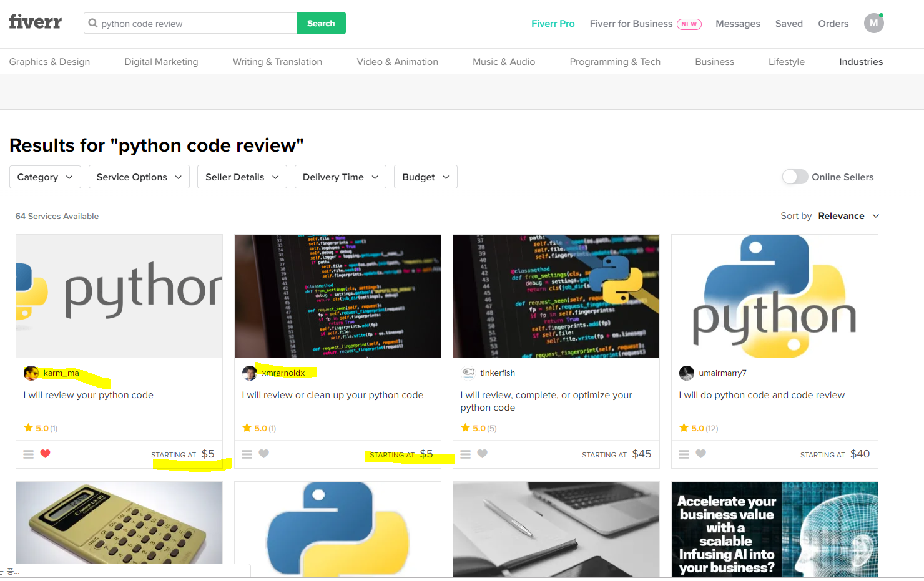This screenshot has height=581, width=924.
Task: Open 'I will do python code and code review'
Action: pyautogui.click(x=762, y=395)
